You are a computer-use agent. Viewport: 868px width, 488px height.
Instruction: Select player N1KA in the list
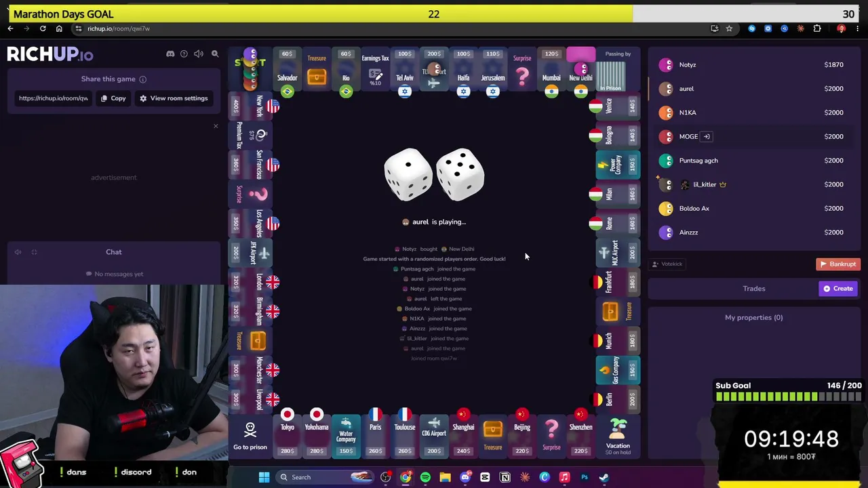(753, 113)
